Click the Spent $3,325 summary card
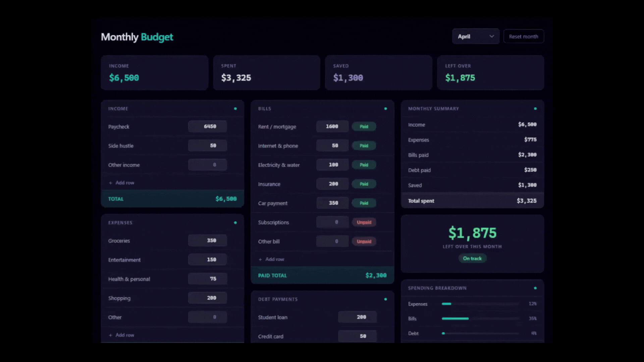The image size is (644, 362). [266, 72]
